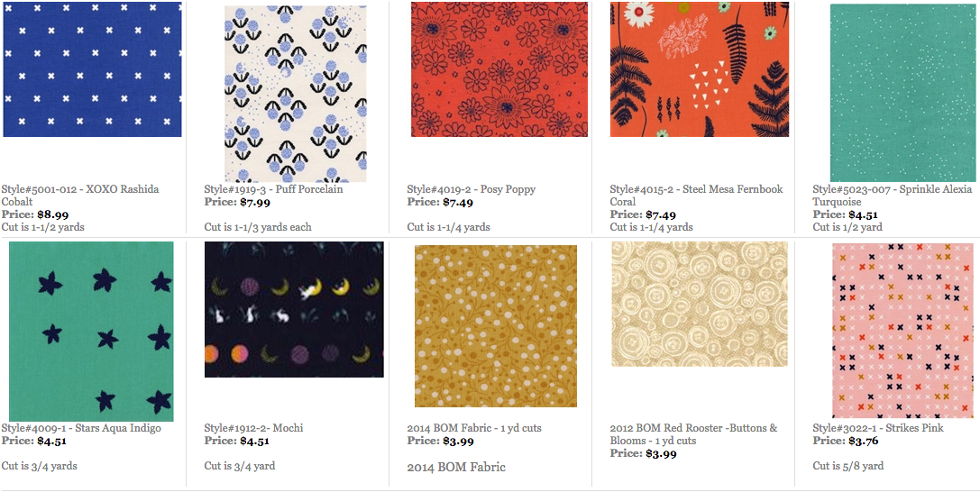Open the Stars Aqua Indigo fabric thumbnail
The height and width of the screenshot is (492, 980).
(x=91, y=331)
